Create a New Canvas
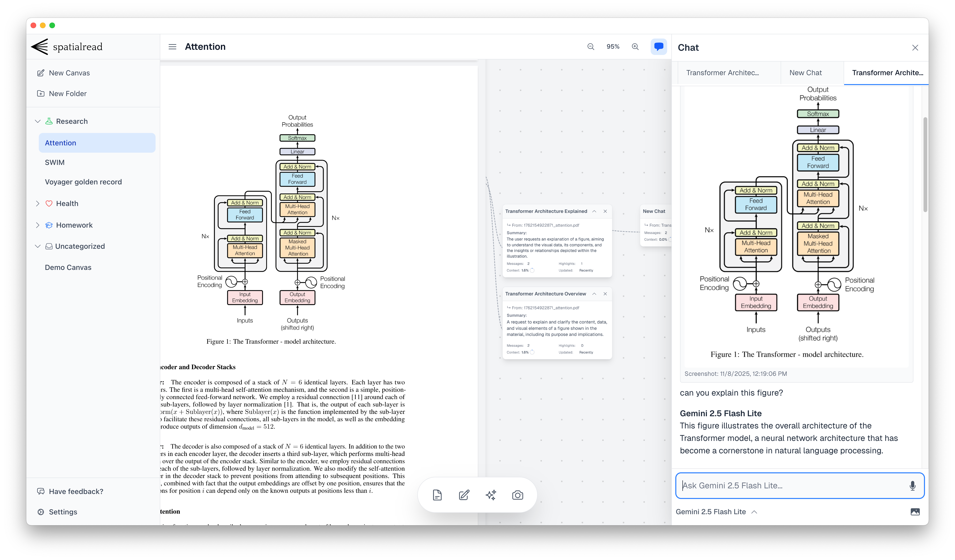955x560 pixels. pyautogui.click(x=69, y=73)
